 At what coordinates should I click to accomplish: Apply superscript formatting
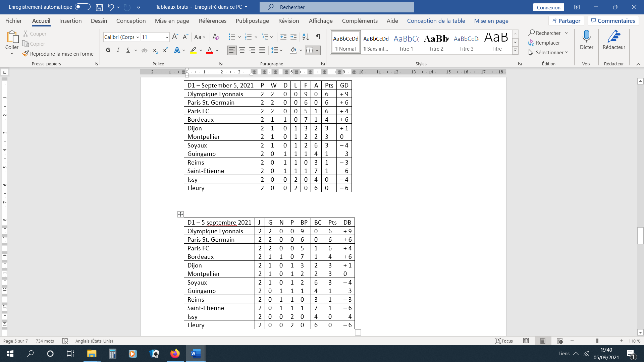coord(165,50)
